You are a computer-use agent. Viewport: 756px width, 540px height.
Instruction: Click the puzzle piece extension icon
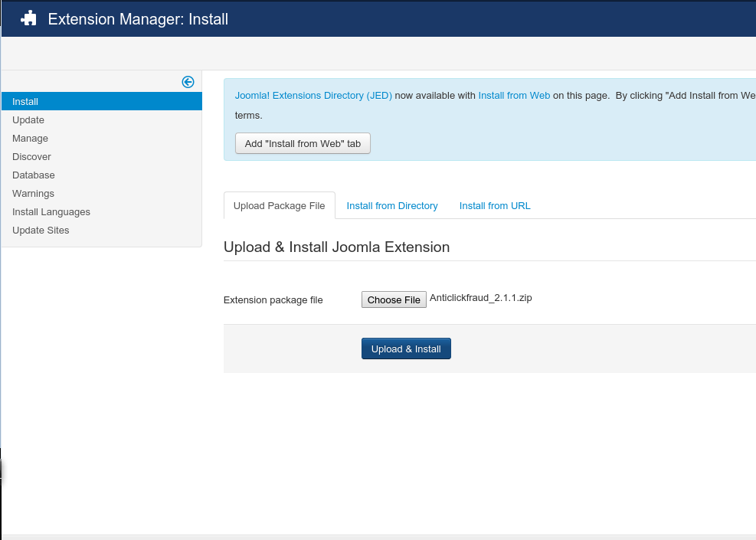28,18
